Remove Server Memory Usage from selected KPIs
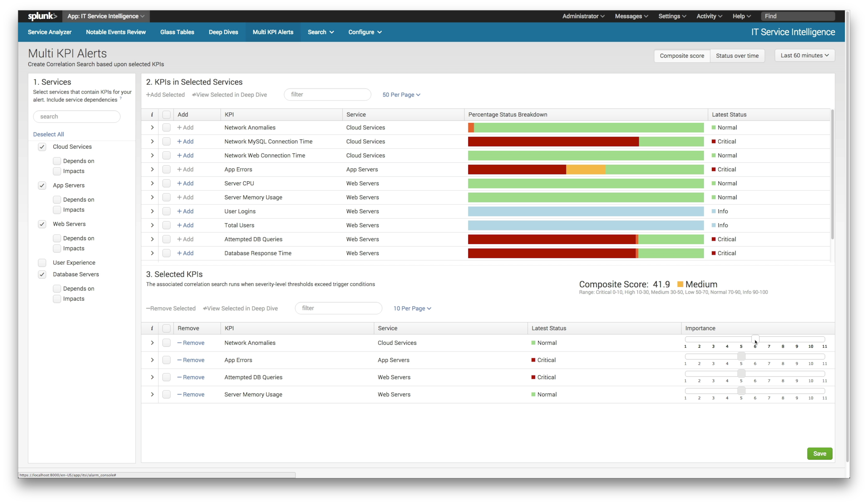This screenshot has width=868, height=504. 191,395
